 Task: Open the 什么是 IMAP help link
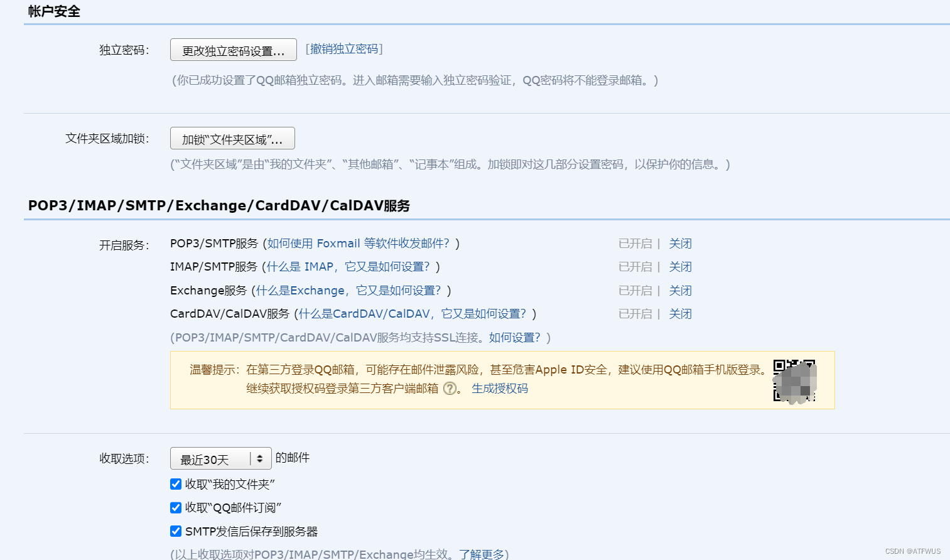(x=348, y=267)
